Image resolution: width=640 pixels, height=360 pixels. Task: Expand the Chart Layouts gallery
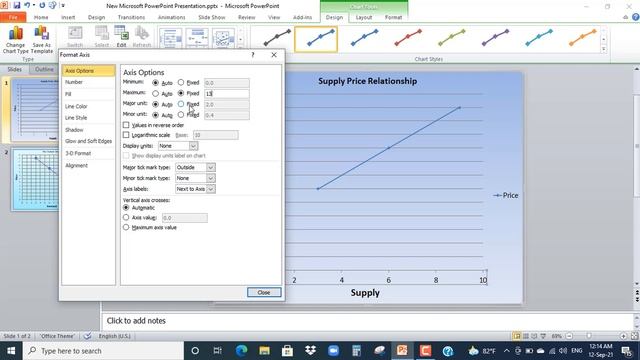tap(240, 49)
